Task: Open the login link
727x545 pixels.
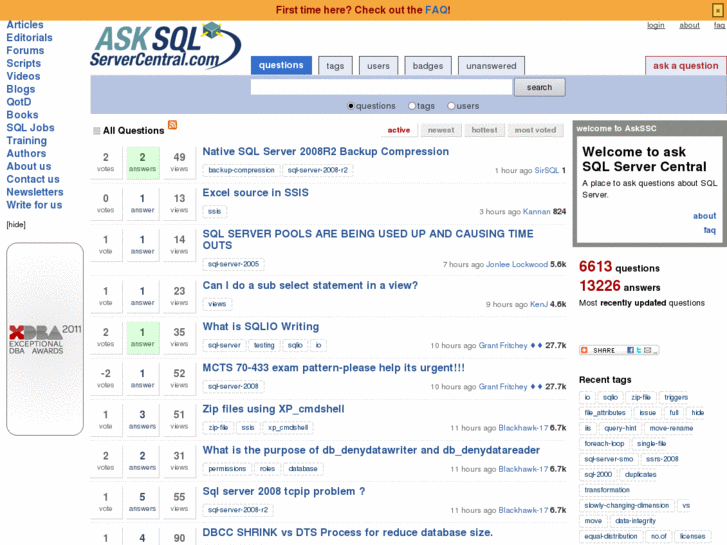Action: coord(656,26)
